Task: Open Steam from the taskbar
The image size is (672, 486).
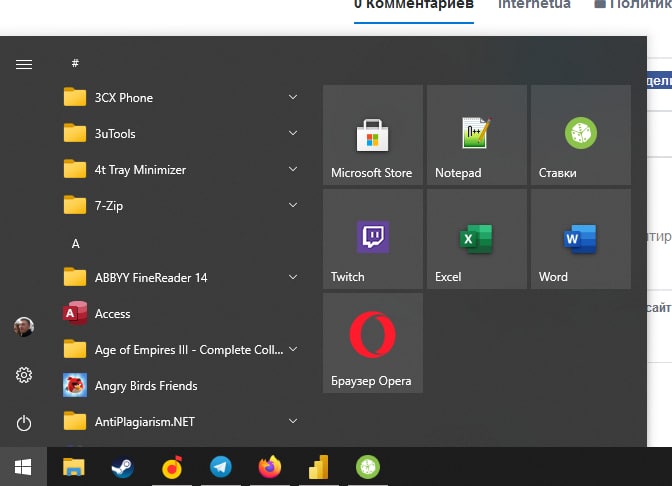Action: 123,467
